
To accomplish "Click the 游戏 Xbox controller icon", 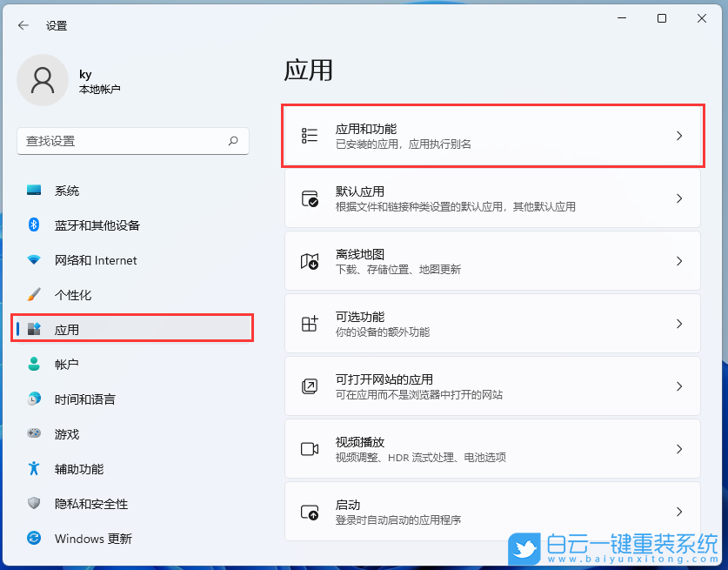I will pos(33,433).
